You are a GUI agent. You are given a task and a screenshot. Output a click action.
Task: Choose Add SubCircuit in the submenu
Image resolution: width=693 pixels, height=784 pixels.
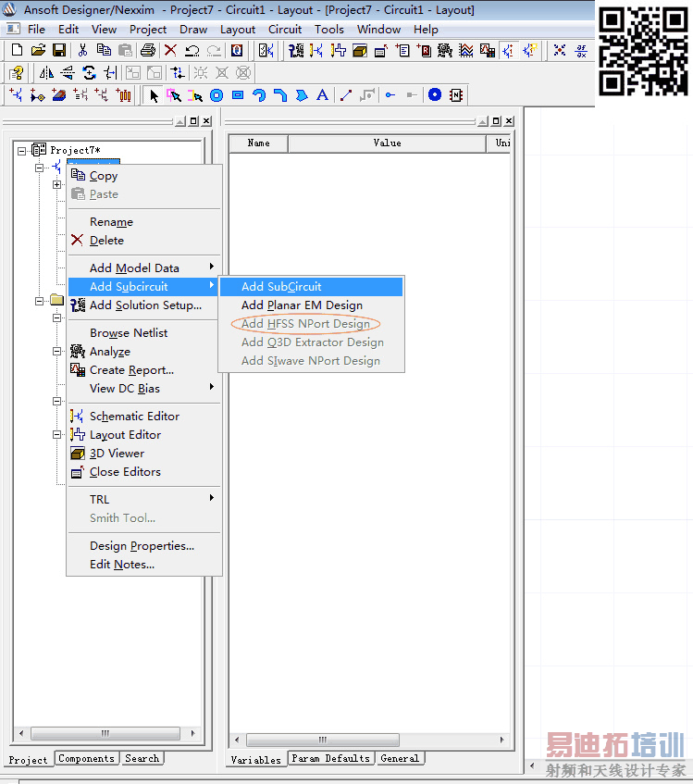311,287
